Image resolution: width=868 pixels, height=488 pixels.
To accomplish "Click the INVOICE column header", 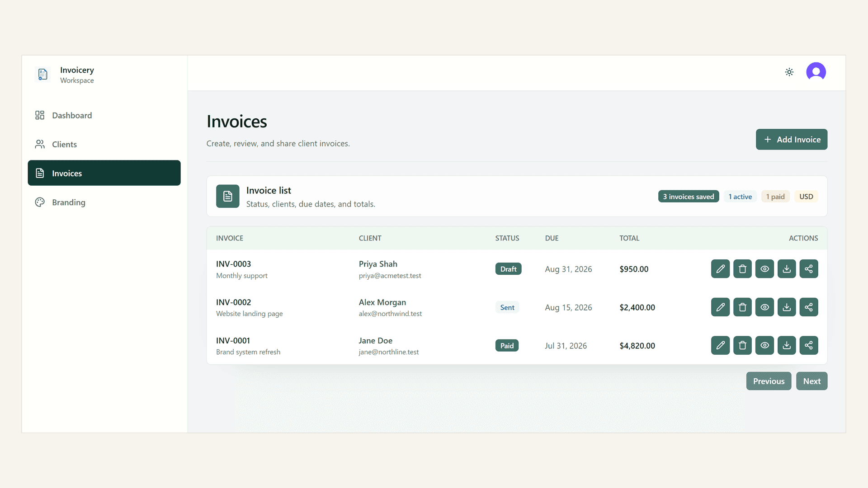I will [x=230, y=238].
